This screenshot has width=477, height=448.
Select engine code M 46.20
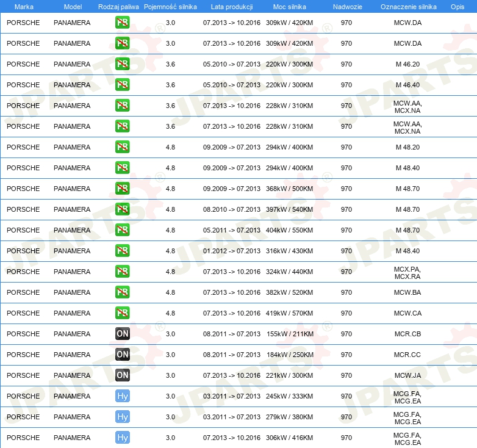click(x=407, y=64)
